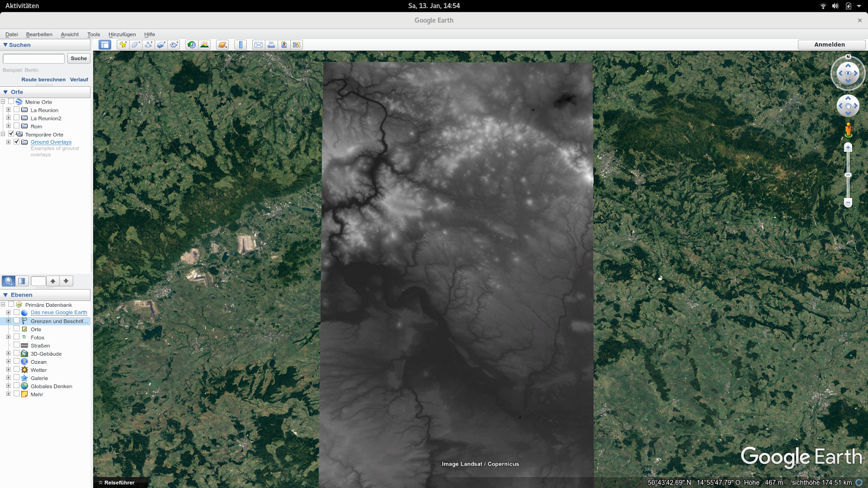Expand the Rom folder
Image resolution: width=868 pixels, height=488 pixels.
(x=8, y=126)
